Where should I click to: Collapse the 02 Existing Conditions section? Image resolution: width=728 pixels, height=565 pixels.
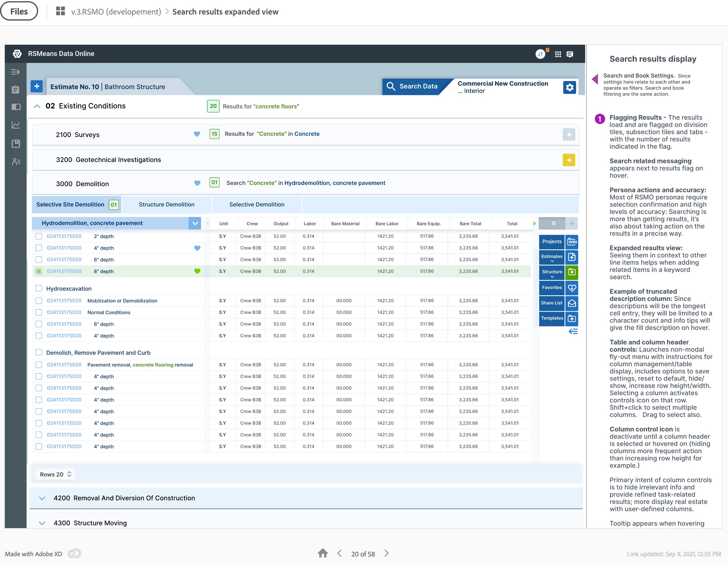(37, 106)
